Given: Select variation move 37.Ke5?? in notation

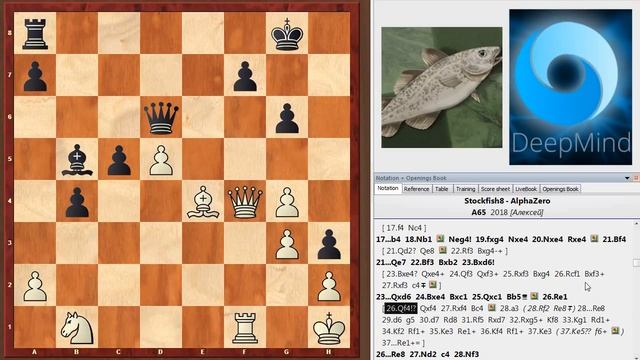Looking at the screenshot, I should [x=577, y=331].
